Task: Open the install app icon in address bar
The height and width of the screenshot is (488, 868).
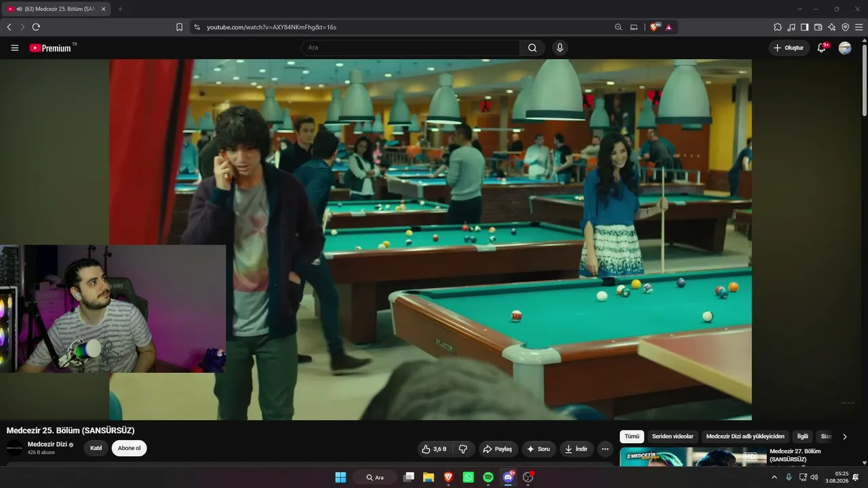Action: (x=634, y=27)
